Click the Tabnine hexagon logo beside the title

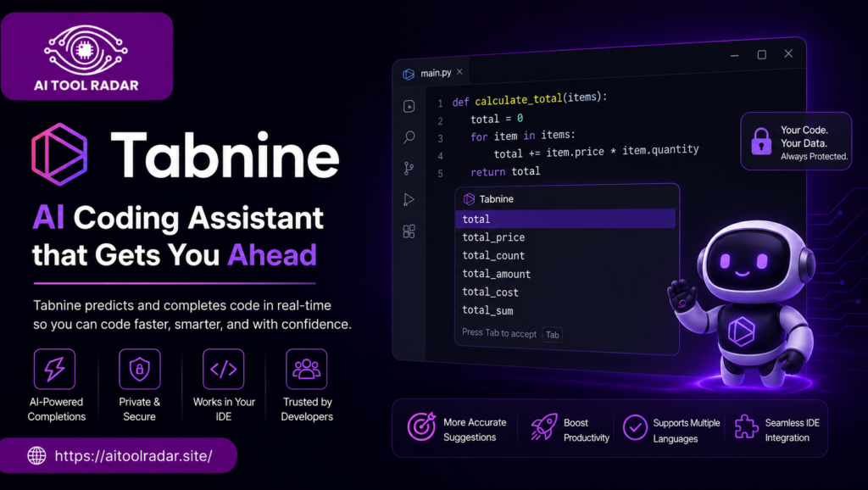tap(59, 154)
